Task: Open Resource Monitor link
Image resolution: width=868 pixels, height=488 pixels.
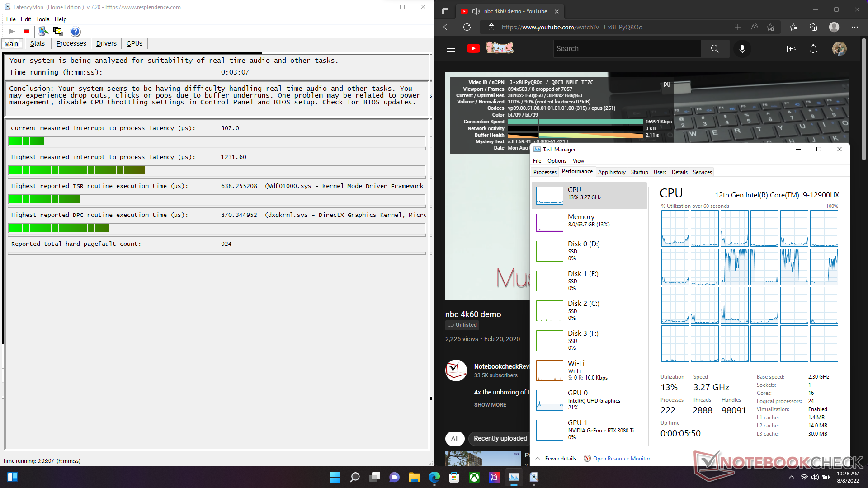Action: coord(621,458)
